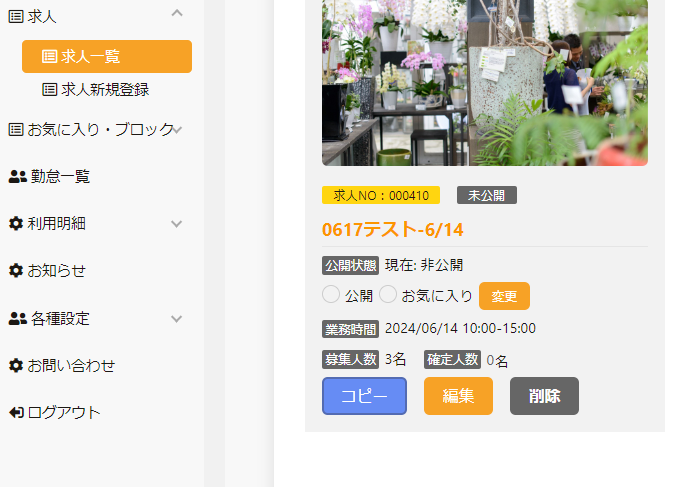Click the people icon beside 各種設定
Image resolution: width=681 pixels, height=487 pixels.
pos(17,318)
